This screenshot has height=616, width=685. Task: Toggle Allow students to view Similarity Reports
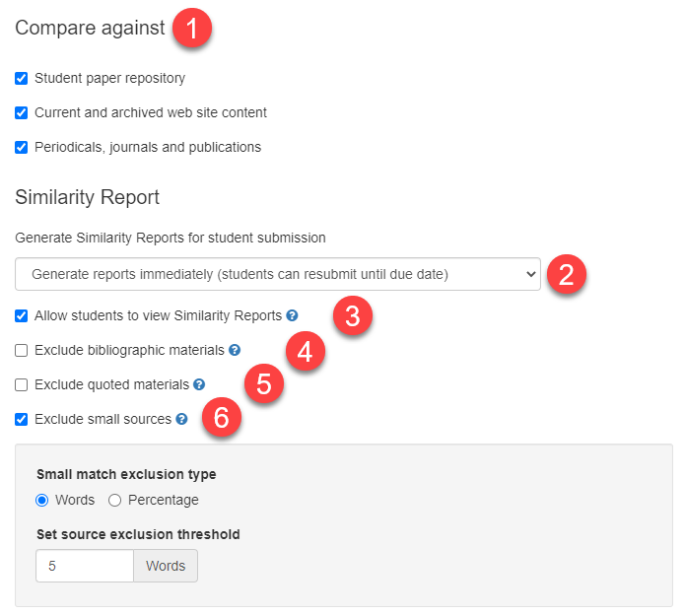pos(22,315)
